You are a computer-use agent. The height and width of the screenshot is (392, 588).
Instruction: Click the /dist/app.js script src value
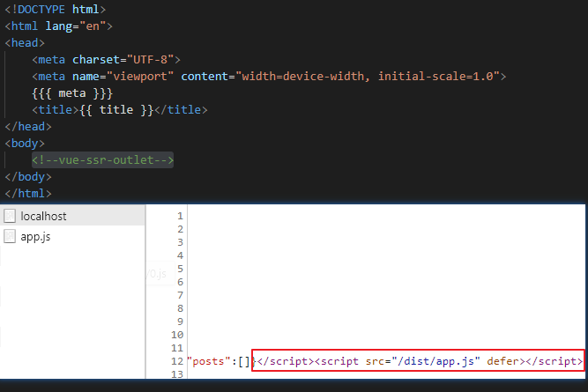[435, 361]
